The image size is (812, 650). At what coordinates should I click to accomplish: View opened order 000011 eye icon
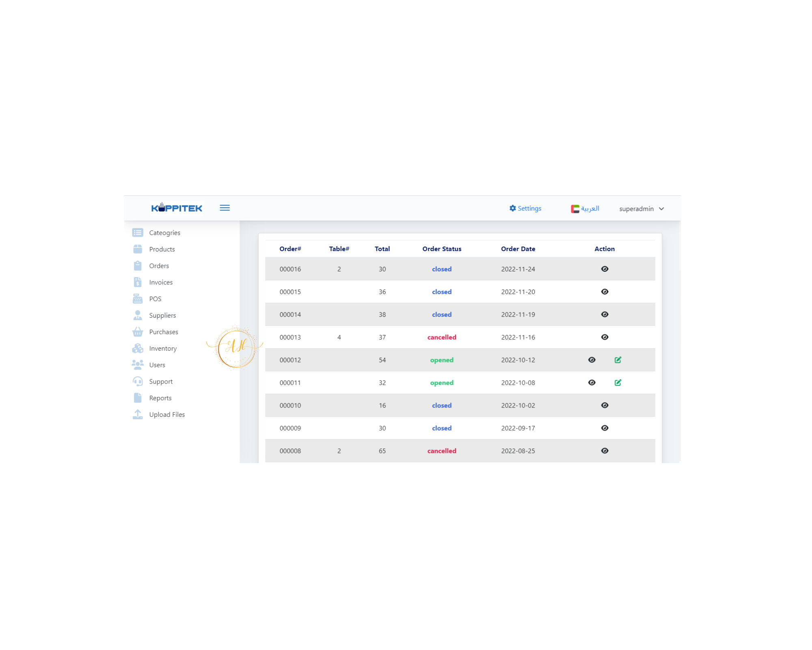pyautogui.click(x=592, y=383)
